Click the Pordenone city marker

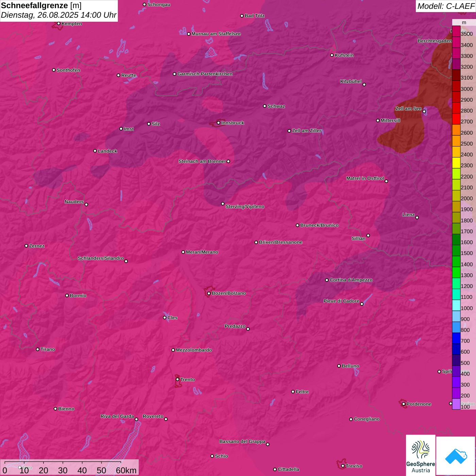[404, 404]
